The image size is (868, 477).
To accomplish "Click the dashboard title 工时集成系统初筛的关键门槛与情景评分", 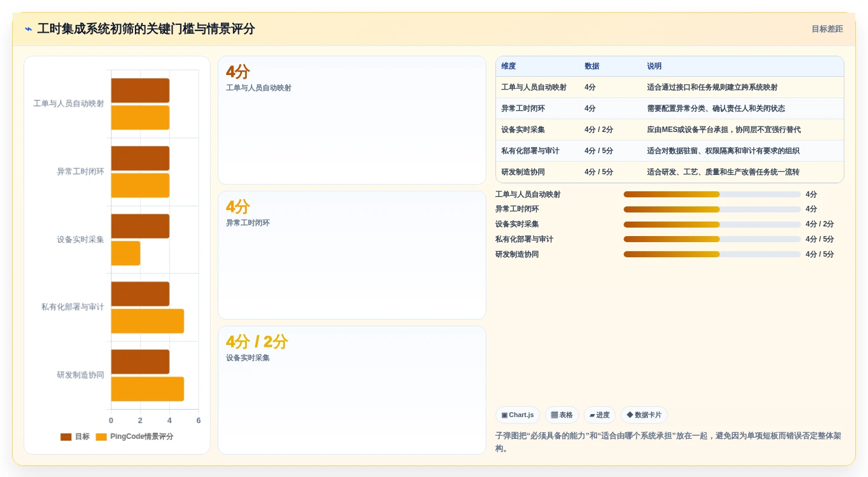I will pyautogui.click(x=146, y=29).
